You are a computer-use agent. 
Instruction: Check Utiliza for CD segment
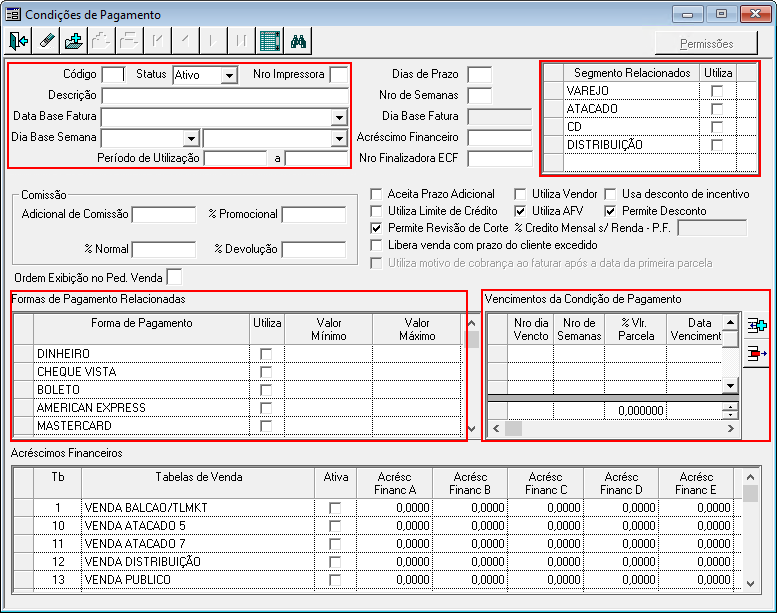717,127
